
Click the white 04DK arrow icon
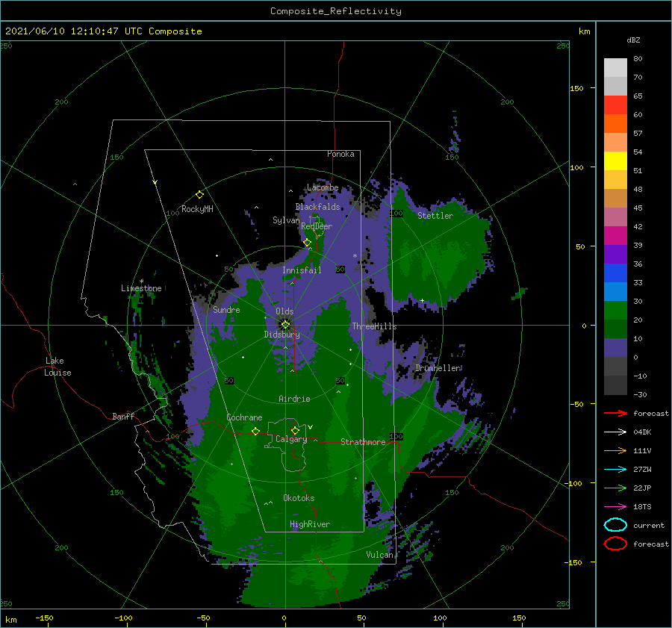tap(615, 432)
